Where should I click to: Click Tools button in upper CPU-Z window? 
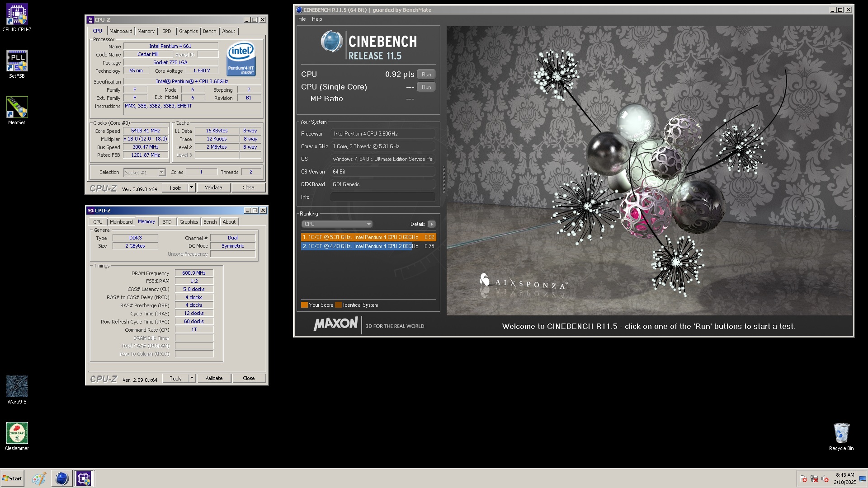175,188
